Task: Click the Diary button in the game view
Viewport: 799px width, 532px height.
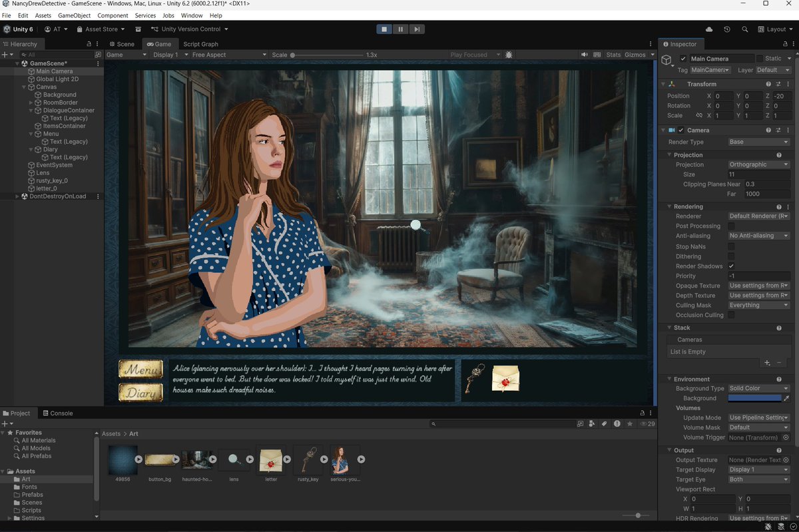Action: point(140,392)
